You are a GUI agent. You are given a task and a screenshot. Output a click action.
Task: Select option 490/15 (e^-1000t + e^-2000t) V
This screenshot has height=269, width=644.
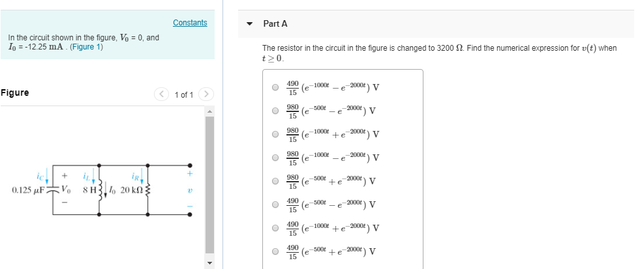[x=275, y=227]
